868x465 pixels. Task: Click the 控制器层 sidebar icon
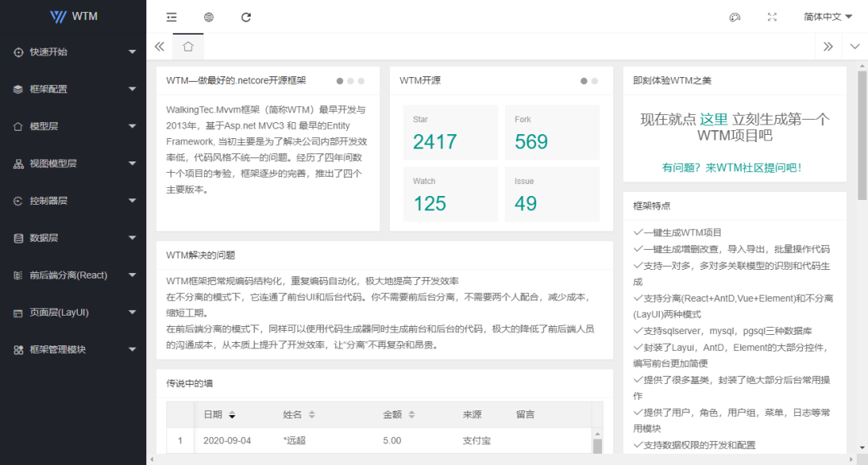(18, 201)
